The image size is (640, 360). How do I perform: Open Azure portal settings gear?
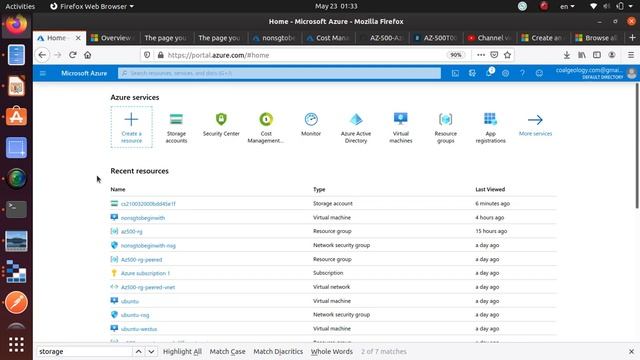[505, 73]
